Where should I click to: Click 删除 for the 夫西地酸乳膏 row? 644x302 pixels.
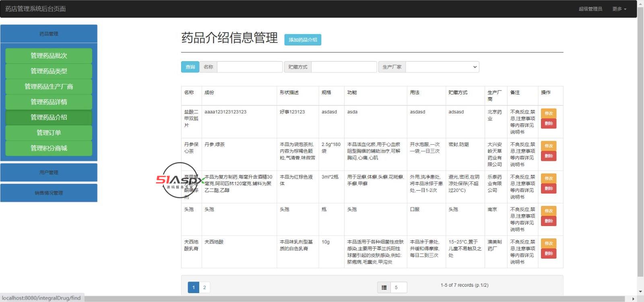pos(549,254)
